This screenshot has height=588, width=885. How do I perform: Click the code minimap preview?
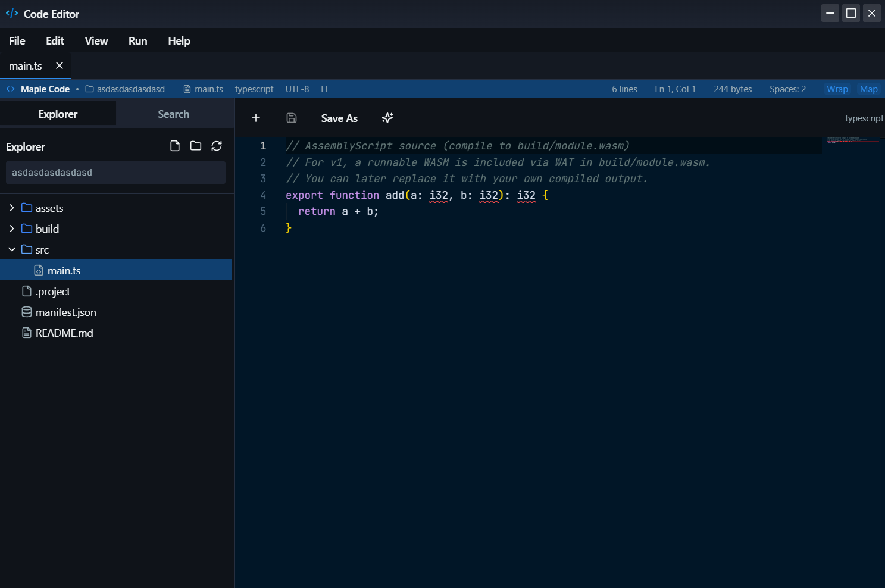click(853, 140)
